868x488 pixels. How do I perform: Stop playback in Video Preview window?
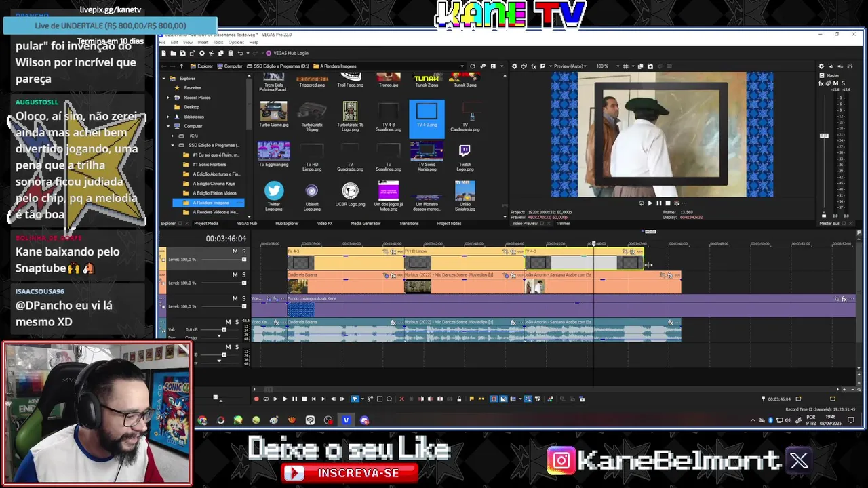coord(667,203)
